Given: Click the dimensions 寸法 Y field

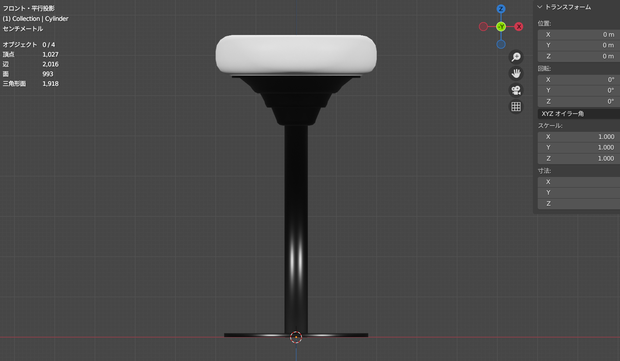Looking at the screenshot, I should (x=579, y=193).
